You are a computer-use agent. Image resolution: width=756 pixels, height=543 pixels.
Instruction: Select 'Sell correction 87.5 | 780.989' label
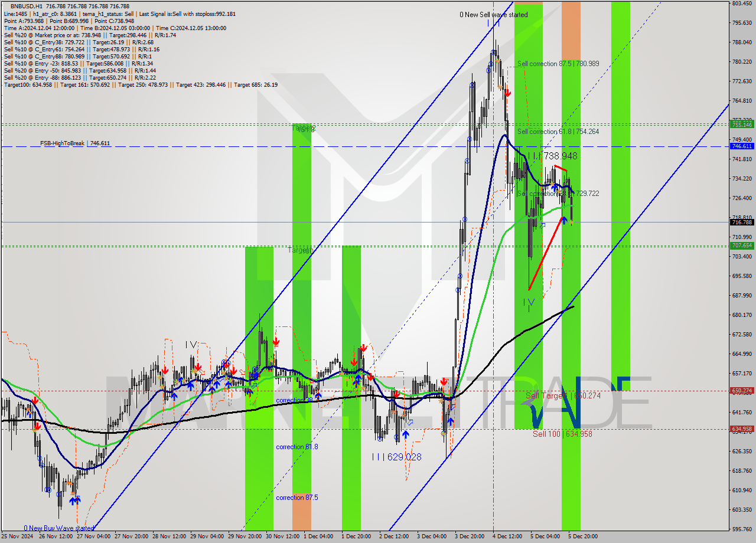click(x=558, y=64)
